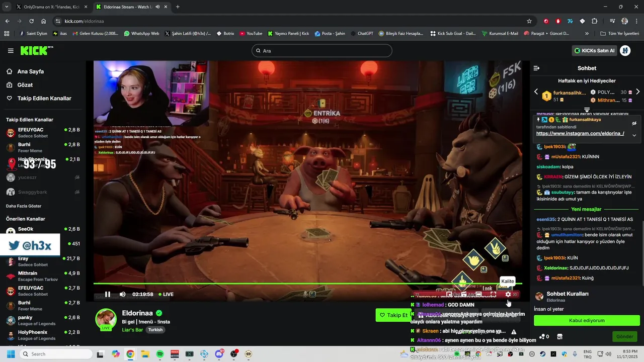The image size is (644, 362).
Task: Open the chat shop icon
Action: click(x=559, y=336)
